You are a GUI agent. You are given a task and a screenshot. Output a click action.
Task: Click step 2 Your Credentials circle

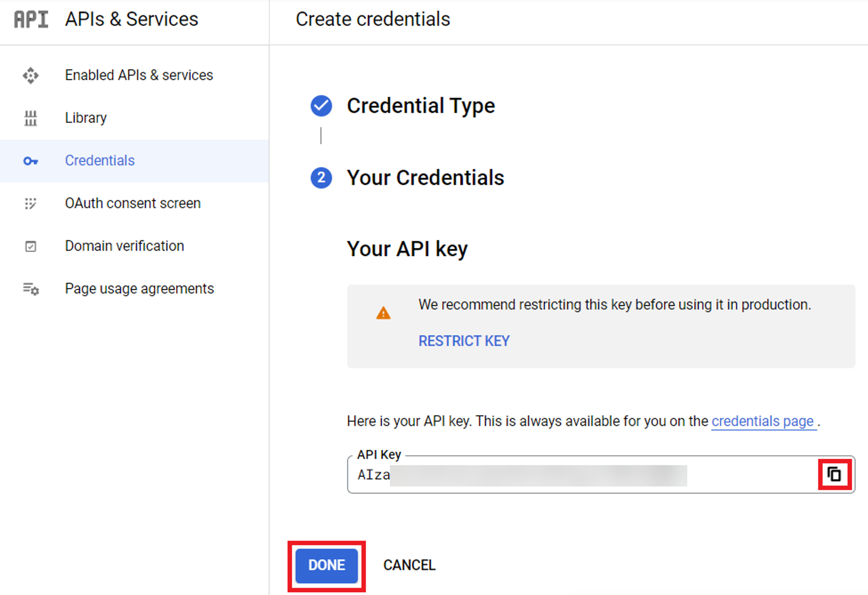click(x=321, y=178)
